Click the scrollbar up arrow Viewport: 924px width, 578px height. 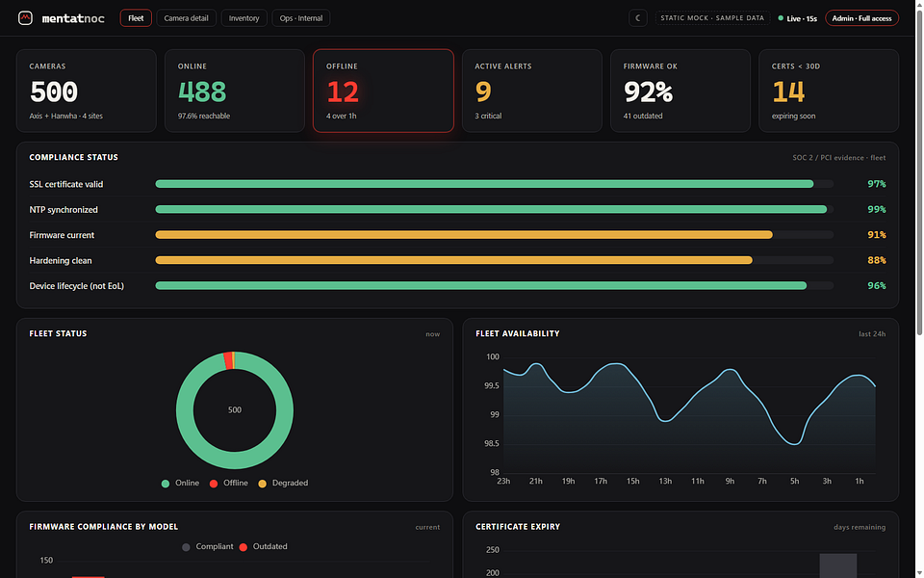coord(919,4)
